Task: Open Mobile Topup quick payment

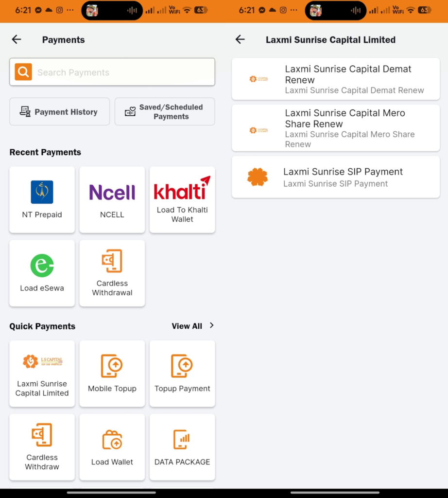Action: [112, 373]
